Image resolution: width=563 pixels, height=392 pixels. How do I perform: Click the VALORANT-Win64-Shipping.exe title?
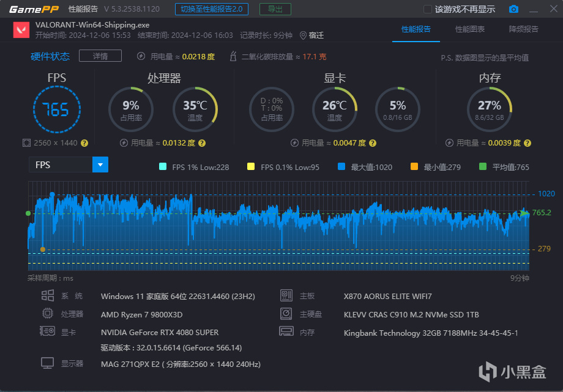(x=92, y=25)
